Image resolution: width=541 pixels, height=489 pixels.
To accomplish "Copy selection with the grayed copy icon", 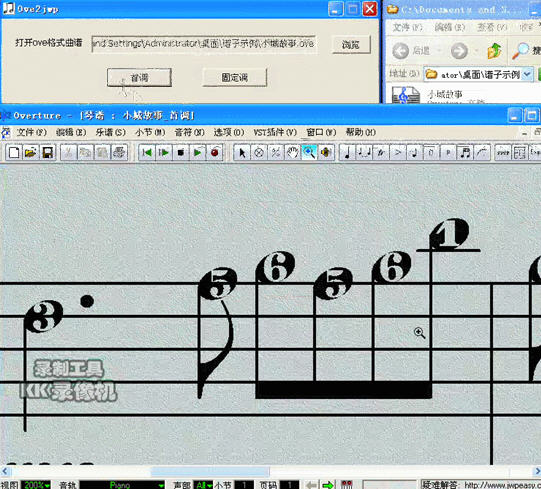I will [85, 153].
